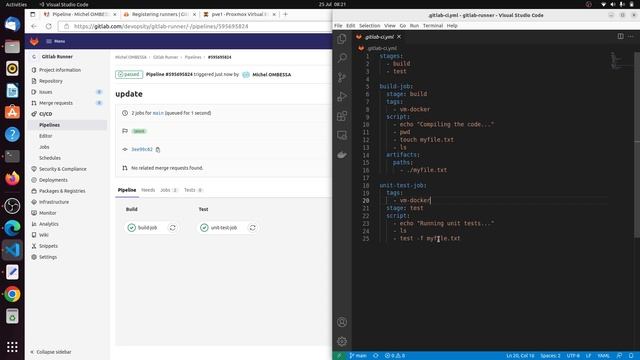The image size is (640, 360).
Task: Open Accounts icon in VS Code activity bar
Action: [x=342, y=322]
